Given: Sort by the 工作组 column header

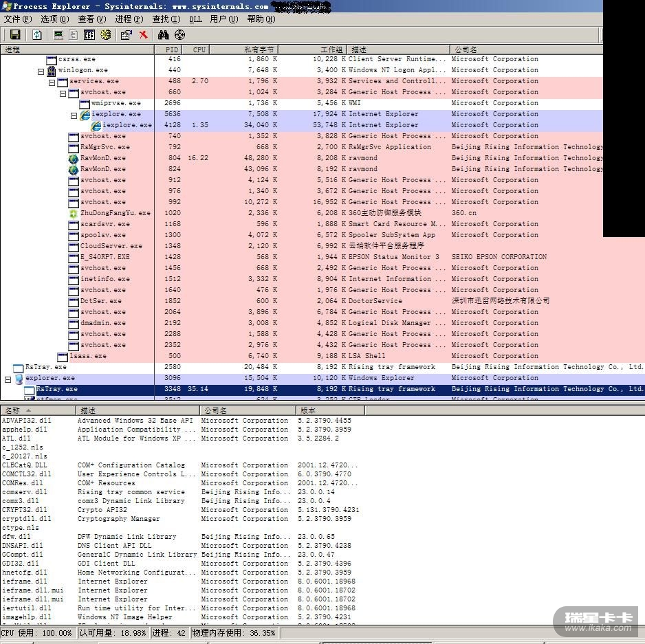Looking at the screenshot, I should (x=313, y=49).
